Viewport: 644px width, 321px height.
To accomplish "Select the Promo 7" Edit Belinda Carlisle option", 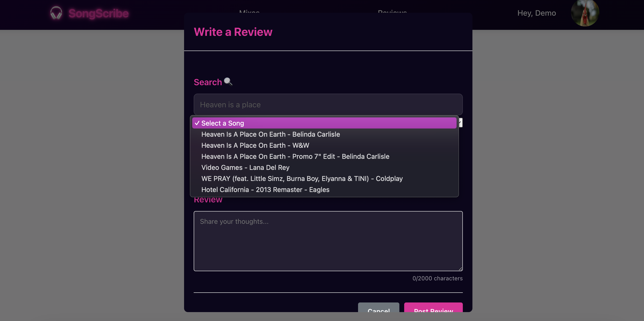I will coord(324,156).
